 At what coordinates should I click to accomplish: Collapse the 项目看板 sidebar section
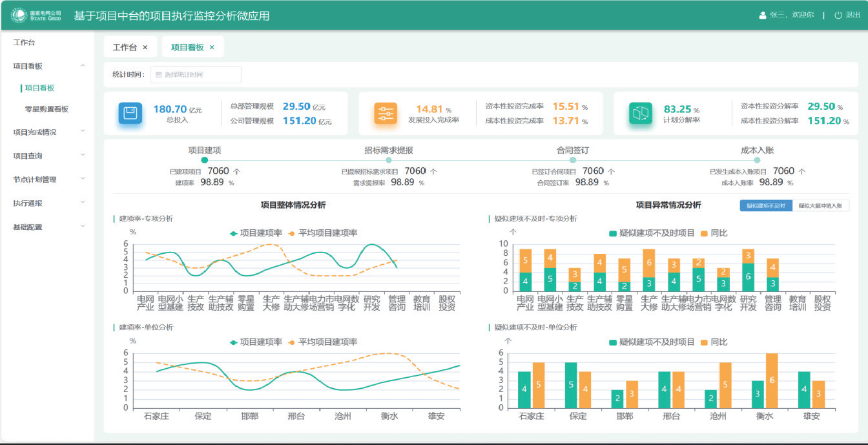pyautogui.click(x=83, y=66)
